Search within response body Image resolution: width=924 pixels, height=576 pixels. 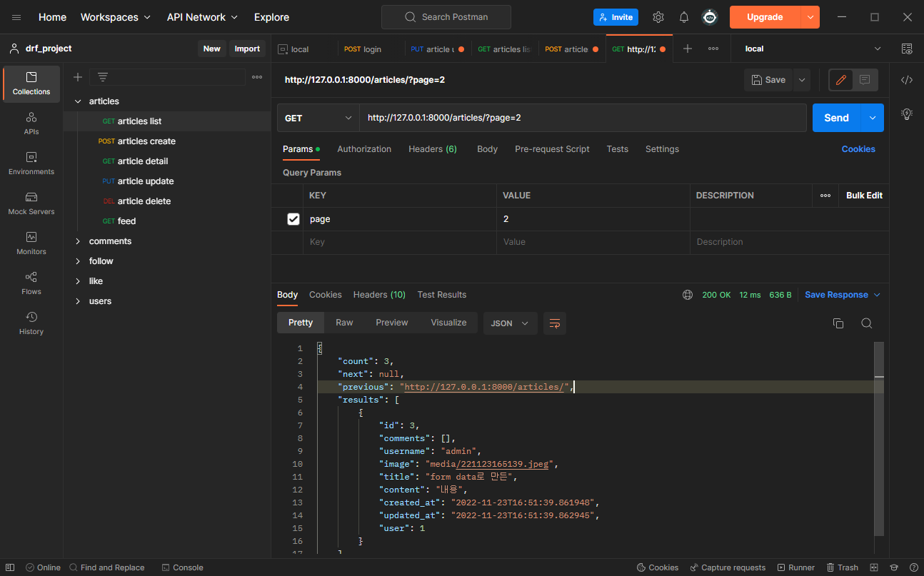tap(867, 323)
